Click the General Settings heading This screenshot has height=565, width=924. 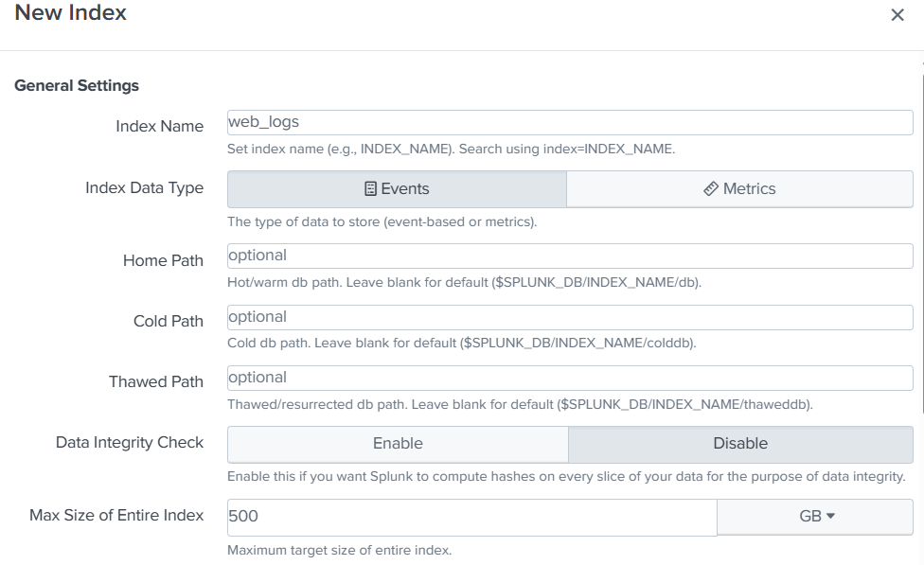click(77, 86)
